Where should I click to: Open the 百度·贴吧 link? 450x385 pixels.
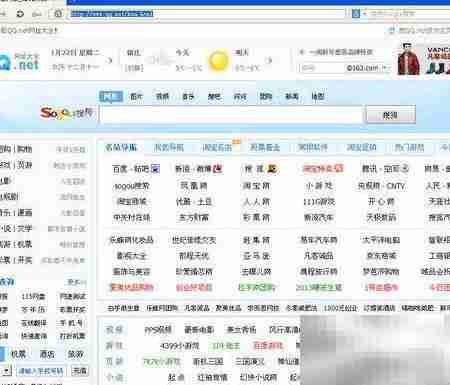pyautogui.click(x=131, y=169)
